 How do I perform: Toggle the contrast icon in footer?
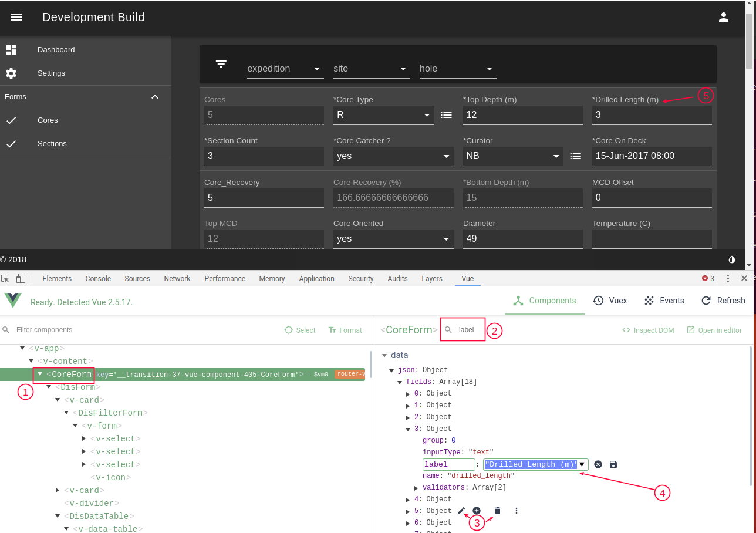click(x=732, y=259)
